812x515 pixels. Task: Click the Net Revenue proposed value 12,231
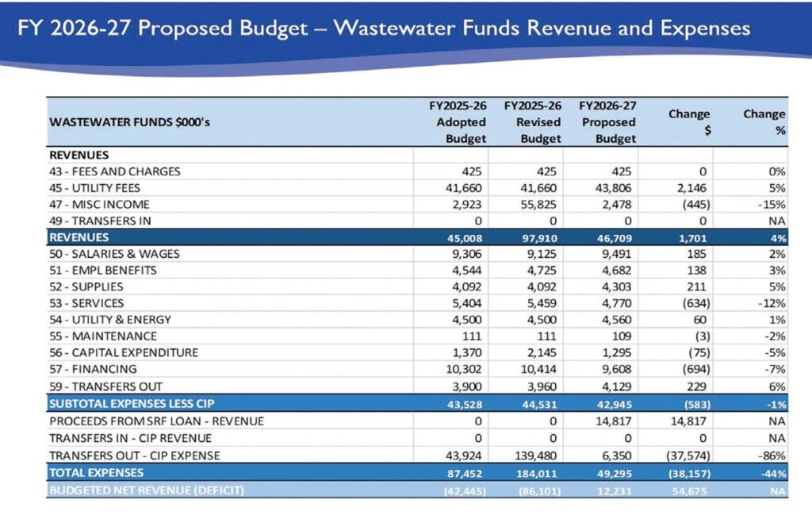point(615,490)
